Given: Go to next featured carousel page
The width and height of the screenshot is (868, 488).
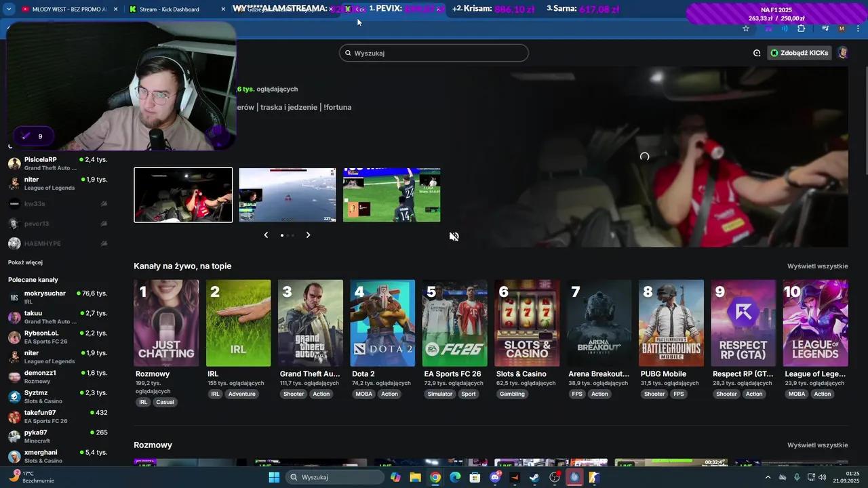Looking at the screenshot, I should (x=308, y=235).
